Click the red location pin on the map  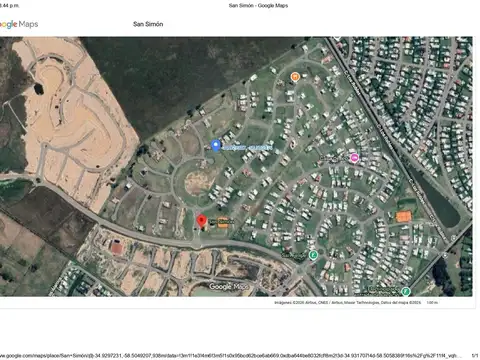point(201,221)
